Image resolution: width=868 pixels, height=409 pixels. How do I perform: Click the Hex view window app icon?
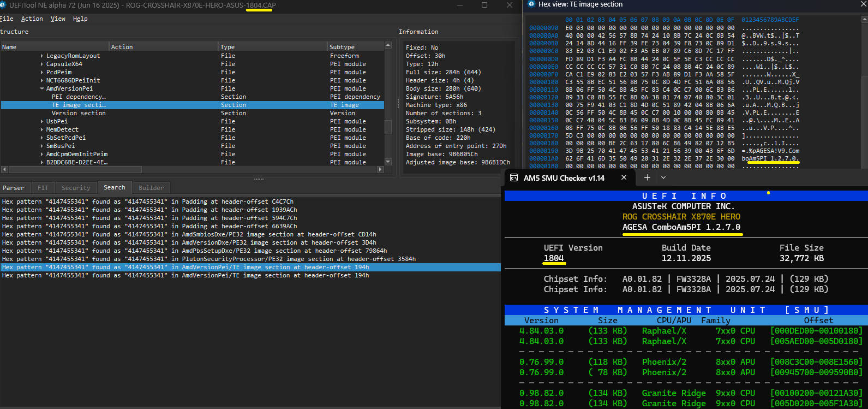pos(531,4)
